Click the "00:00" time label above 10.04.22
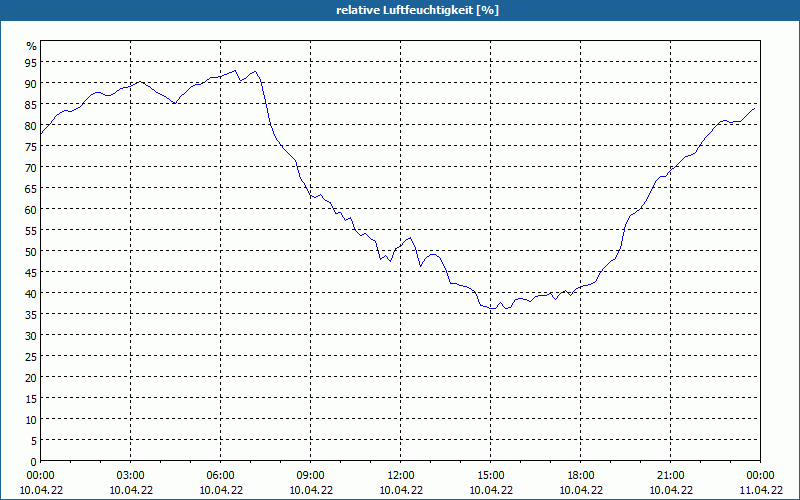The height and width of the screenshot is (500, 800). point(41,476)
